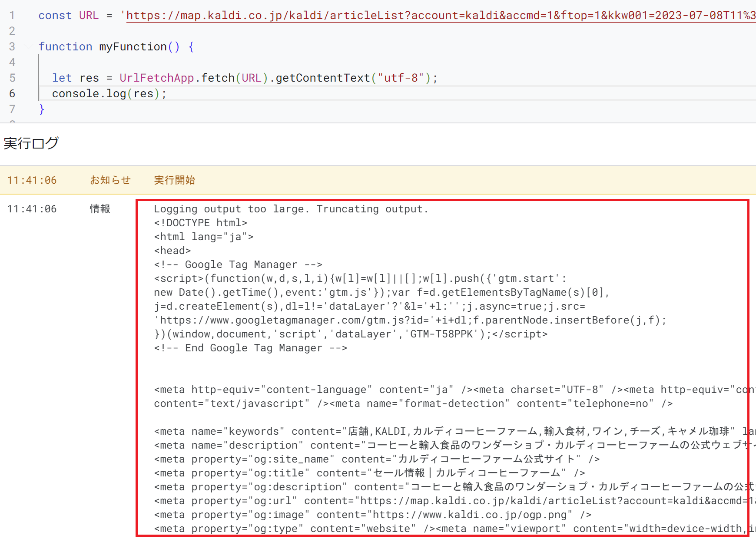Select line number 1 in the gutter
This screenshot has width=756, height=542.
(12, 15)
